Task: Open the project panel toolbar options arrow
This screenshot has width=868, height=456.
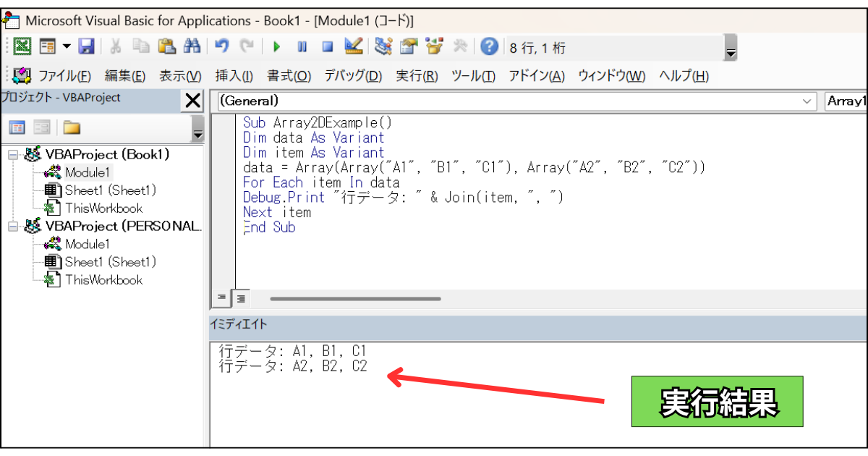Action: point(197,128)
